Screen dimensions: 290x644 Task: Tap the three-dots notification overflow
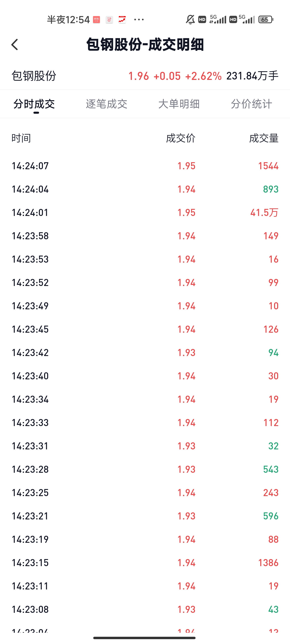tap(139, 20)
